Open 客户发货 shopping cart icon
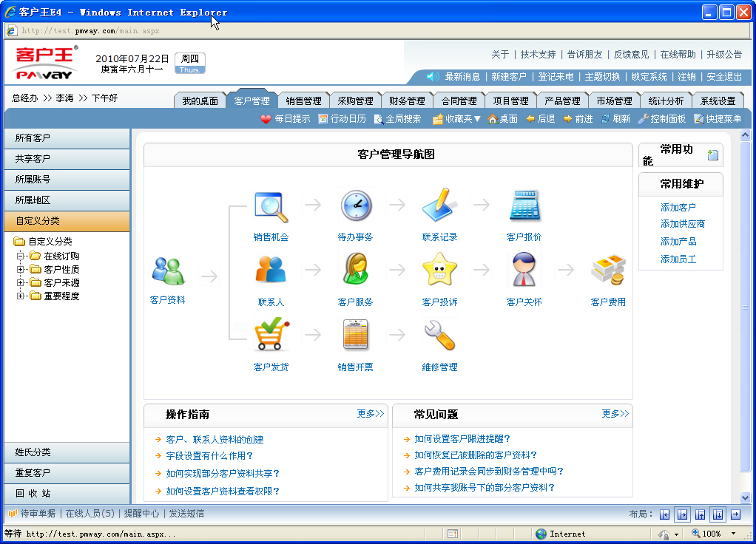The height and width of the screenshot is (544, 756). 270,335
